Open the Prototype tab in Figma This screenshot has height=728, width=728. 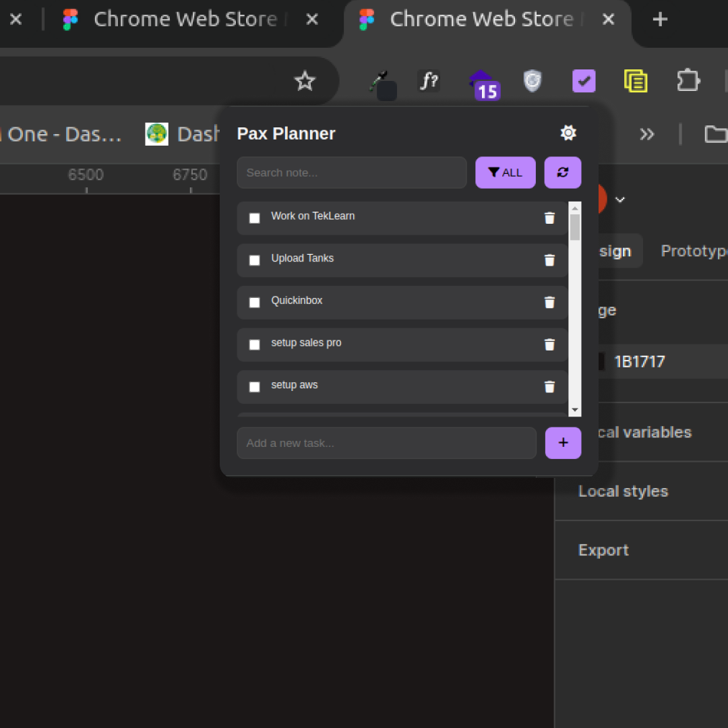point(694,251)
